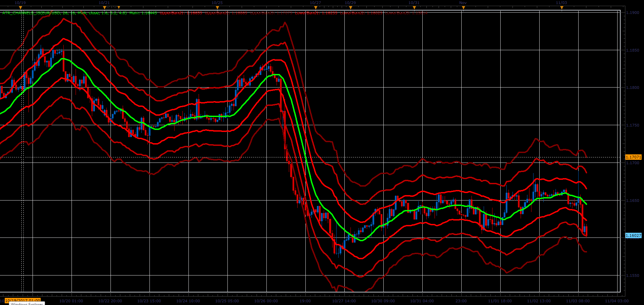Click the 1.1550 price axis label
644x305 pixels.
(632, 275)
